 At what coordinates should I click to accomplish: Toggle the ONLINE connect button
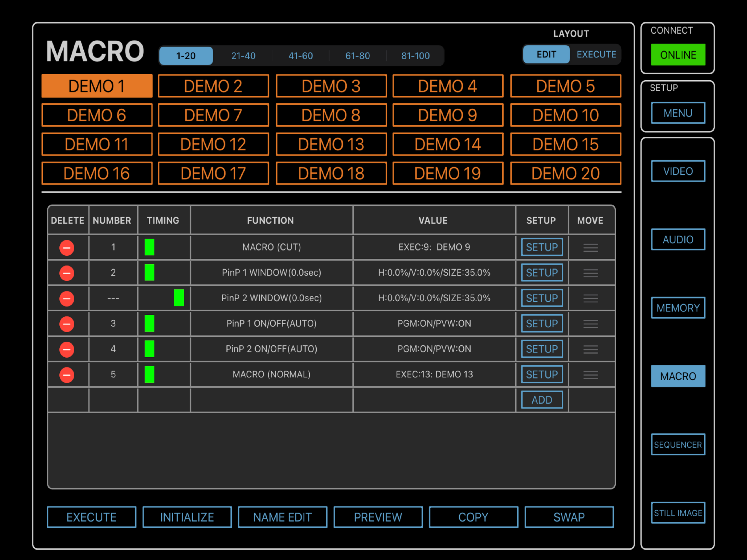click(x=678, y=55)
